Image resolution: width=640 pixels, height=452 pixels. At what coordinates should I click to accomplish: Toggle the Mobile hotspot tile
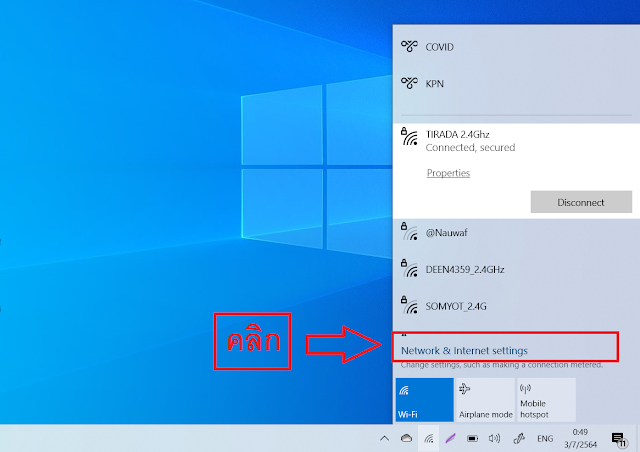(x=547, y=399)
